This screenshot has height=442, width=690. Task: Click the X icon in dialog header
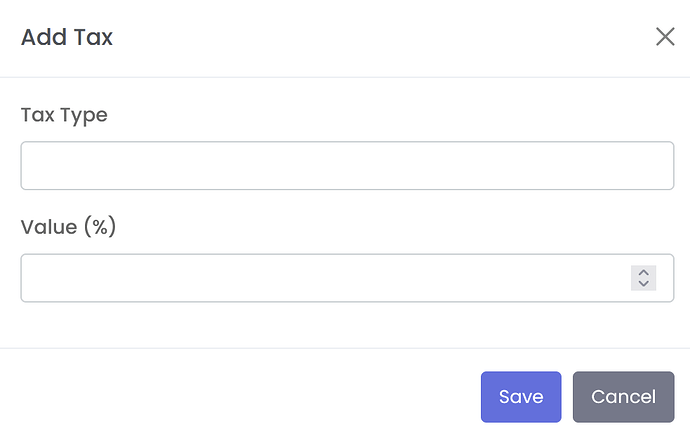coord(665,37)
